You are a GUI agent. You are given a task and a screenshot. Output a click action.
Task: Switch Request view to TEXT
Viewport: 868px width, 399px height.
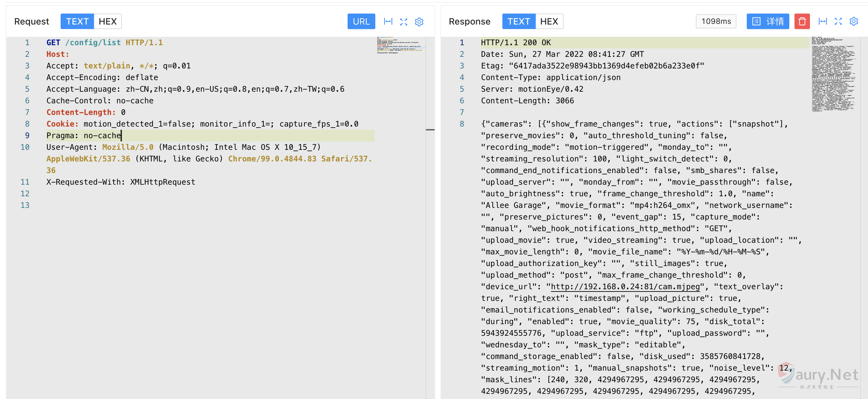[77, 22]
